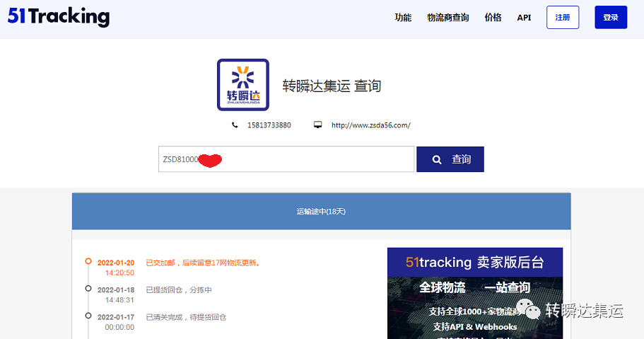Click the 运输途中(18天) status banner
Image resolution: width=644 pixels, height=339 pixels.
[x=321, y=212]
